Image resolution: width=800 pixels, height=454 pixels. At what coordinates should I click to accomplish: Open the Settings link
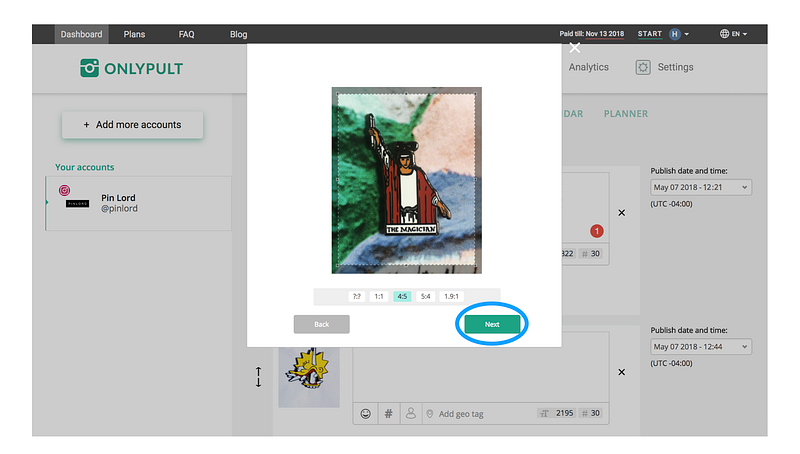click(675, 67)
